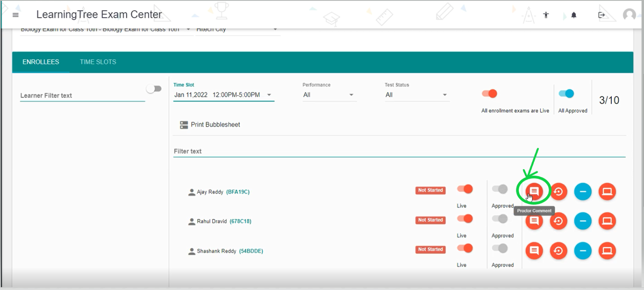644x290 pixels.
Task: Open the Performance filter dropdown
Action: (x=328, y=95)
